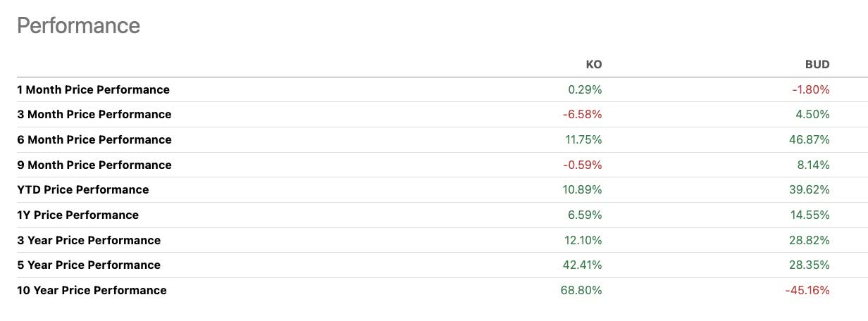Click BUD's -45.16% ten-year value

tap(807, 290)
